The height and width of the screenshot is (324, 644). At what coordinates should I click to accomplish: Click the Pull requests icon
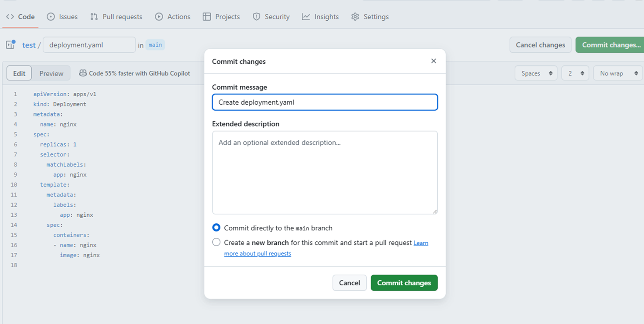click(94, 17)
